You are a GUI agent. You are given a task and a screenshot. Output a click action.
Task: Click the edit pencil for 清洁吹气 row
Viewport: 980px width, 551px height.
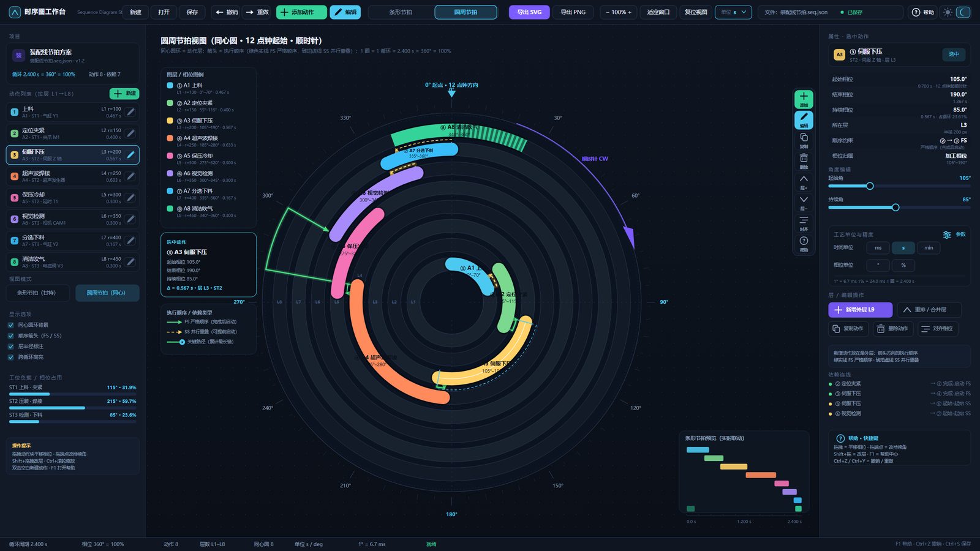(130, 262)
